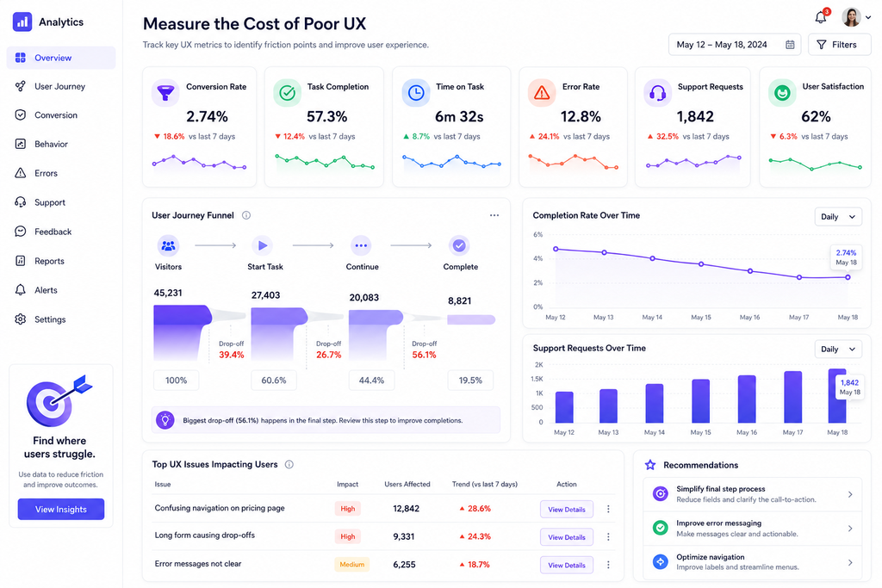The height and width of the screenshot is (588, 882).
Task: Click the Improve error messaging check icon
Action: [x=661, y=528]
